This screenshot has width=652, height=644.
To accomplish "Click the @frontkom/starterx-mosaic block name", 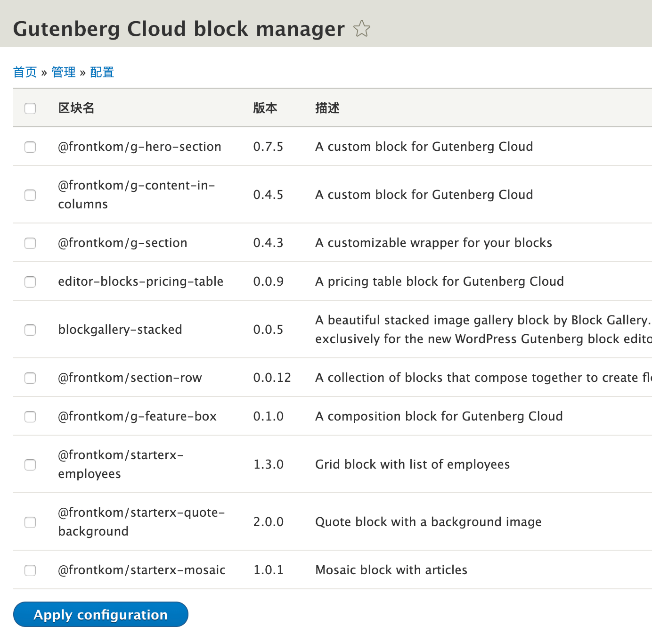I will pos(142,570).
